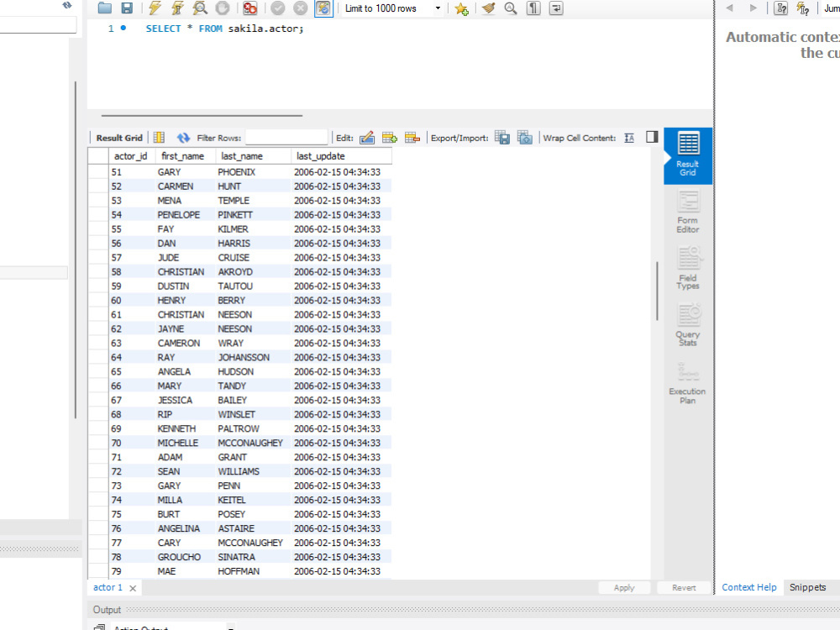
Task: Save the SQL script to file
Action: [x=127, y=8]
